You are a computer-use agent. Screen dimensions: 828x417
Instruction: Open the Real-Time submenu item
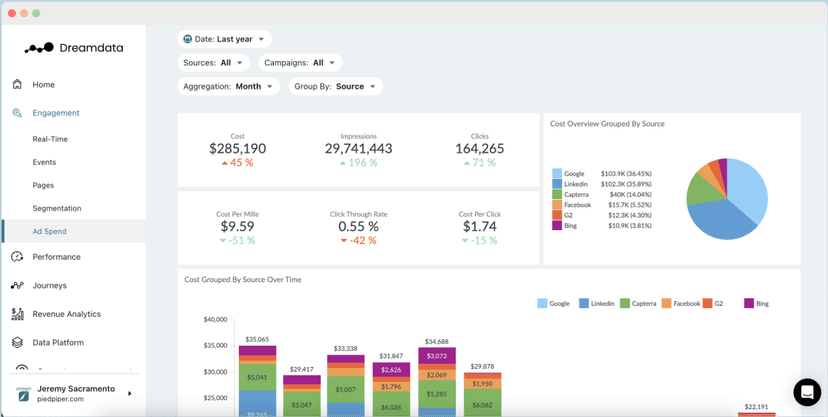pos(50,139)
